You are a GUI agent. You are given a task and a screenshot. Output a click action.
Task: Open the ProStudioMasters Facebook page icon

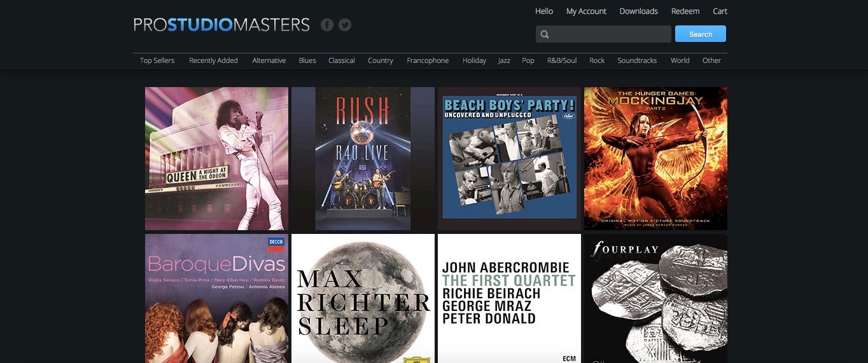327,25
